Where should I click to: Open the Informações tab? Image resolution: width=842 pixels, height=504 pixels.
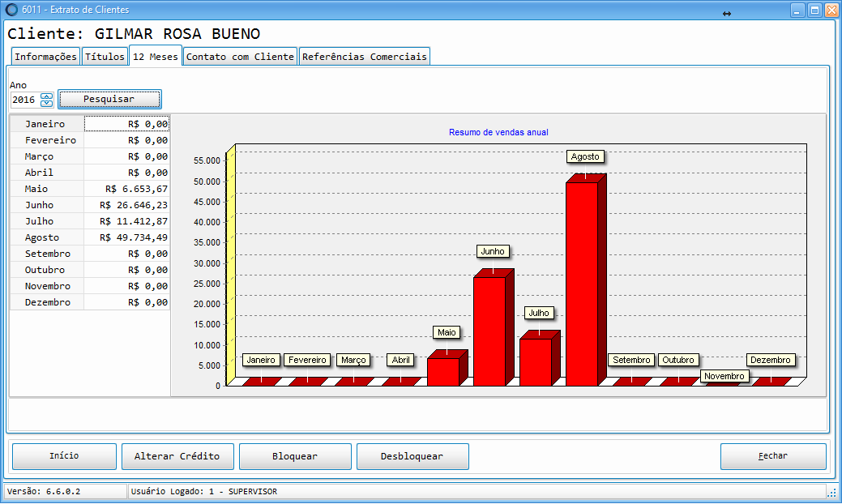(45, 57)
